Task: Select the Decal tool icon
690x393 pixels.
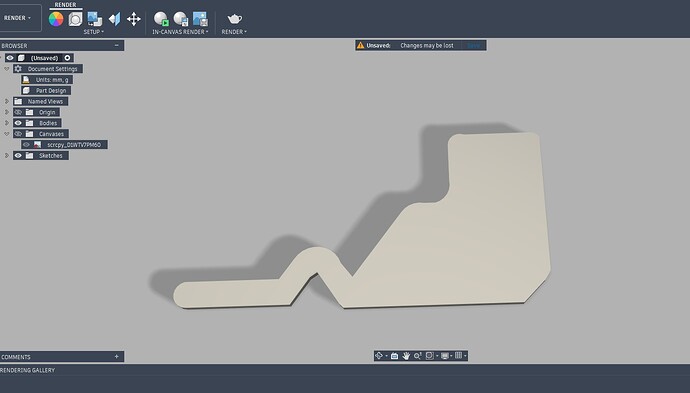Action: coord(95,19)
